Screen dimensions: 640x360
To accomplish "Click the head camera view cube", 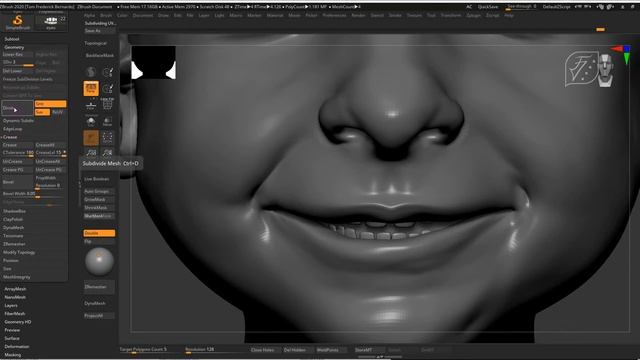I will 605,69.
